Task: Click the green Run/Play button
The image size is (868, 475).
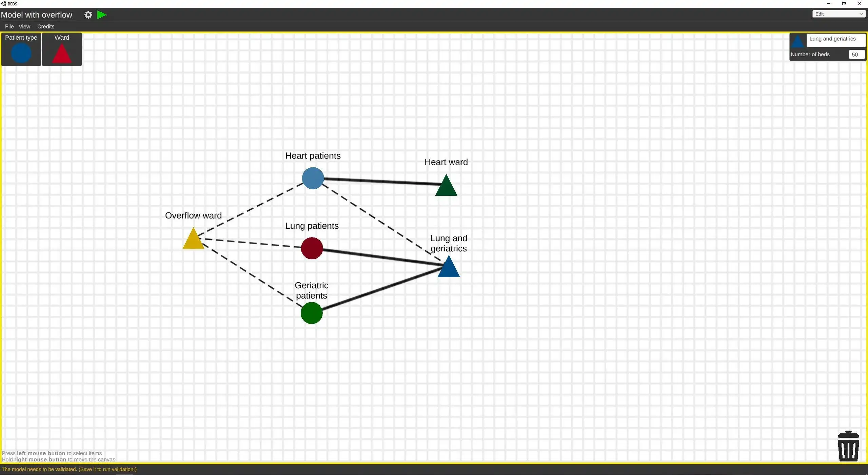Action: click(x=101, y=15)
